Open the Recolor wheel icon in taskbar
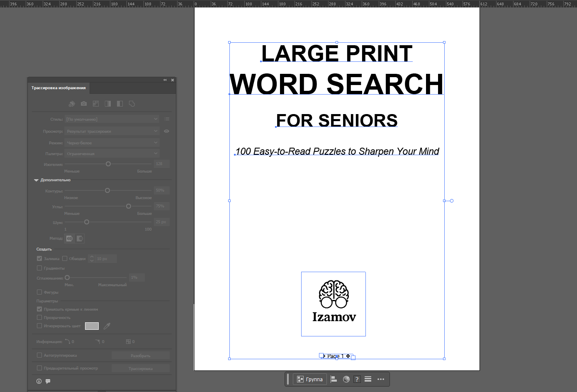 346,379
